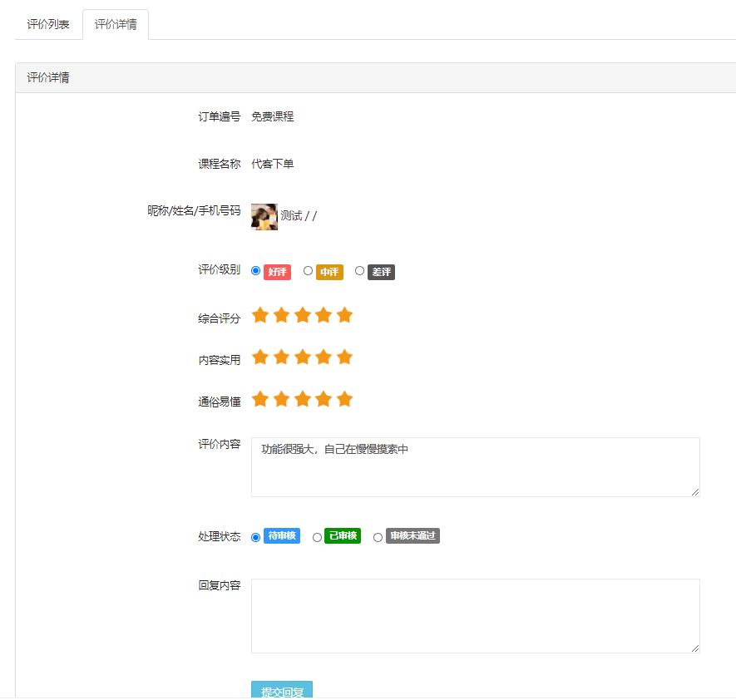
Task: Click the red 好评 badge label
Action: coord(278,272)
